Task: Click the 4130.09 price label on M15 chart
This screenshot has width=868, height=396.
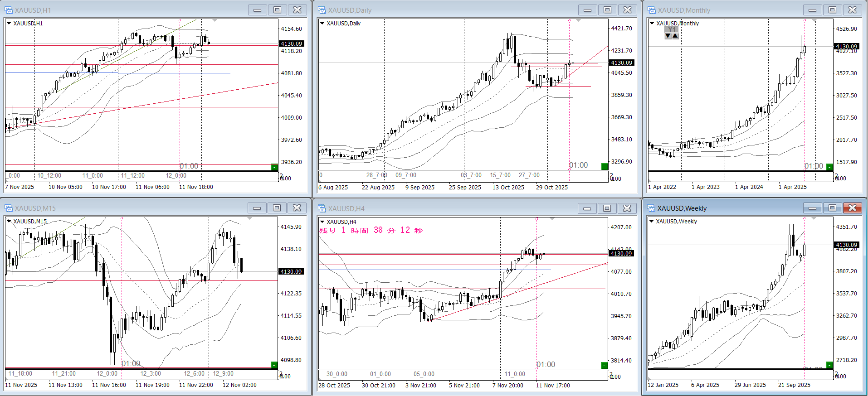Action: (x=291, y=272)
